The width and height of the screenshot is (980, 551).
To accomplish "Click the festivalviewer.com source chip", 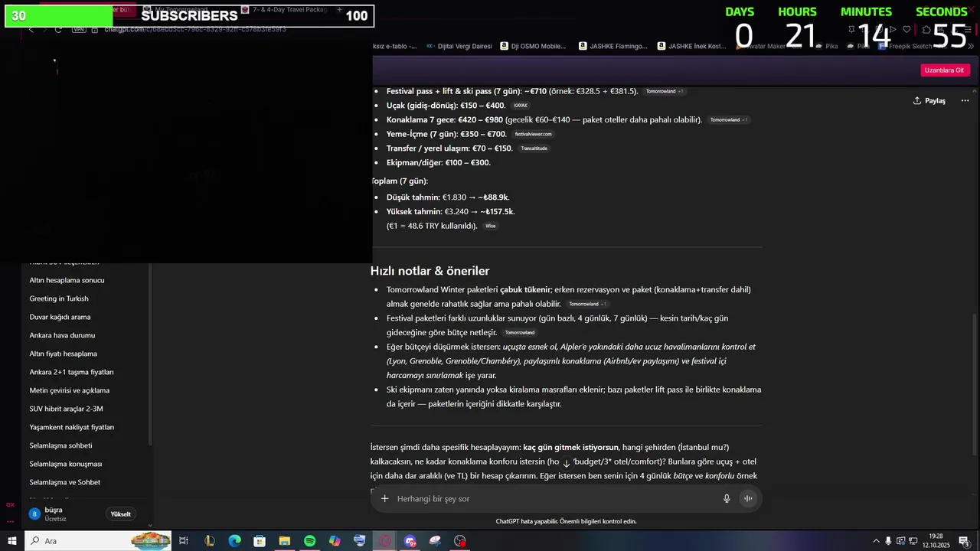I will tap(533, 134).
